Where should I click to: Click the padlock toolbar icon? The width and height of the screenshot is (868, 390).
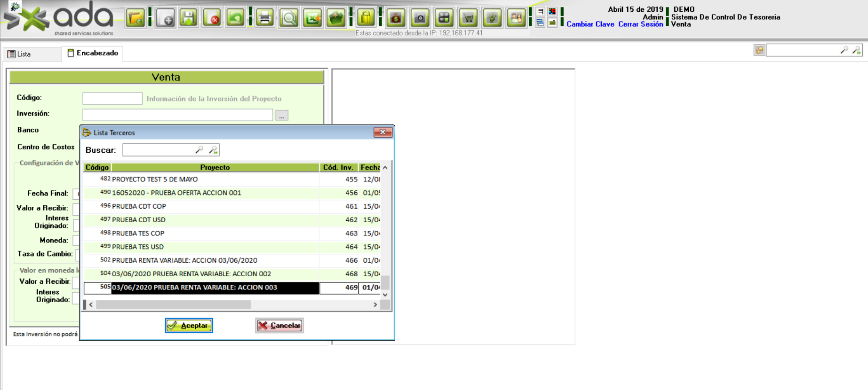pyautogui.click(x=366, y=18)
